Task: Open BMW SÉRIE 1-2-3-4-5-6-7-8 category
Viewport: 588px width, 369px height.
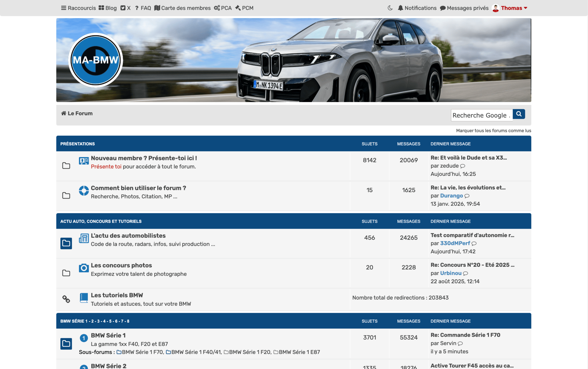Action: (95, 321)
